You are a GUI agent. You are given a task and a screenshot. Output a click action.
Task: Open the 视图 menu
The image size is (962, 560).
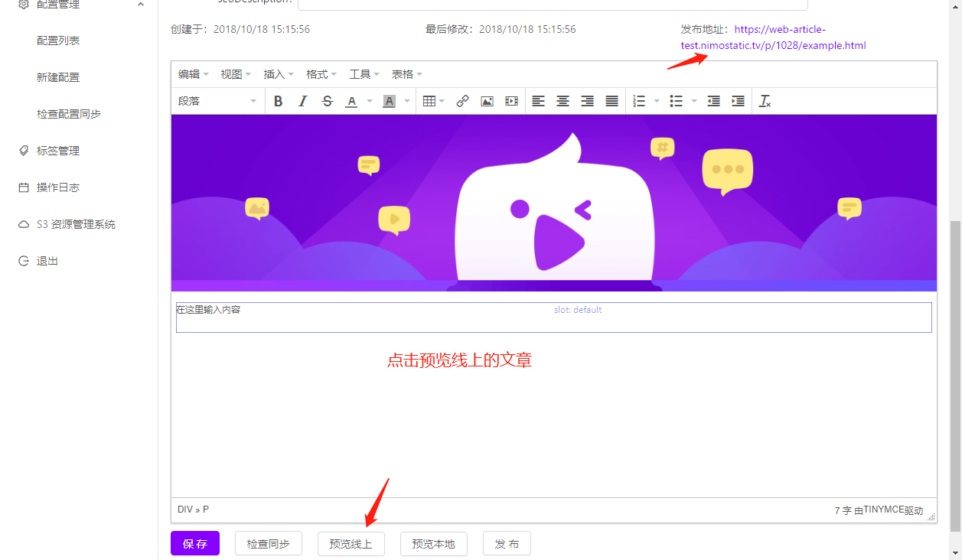[236, 74]
